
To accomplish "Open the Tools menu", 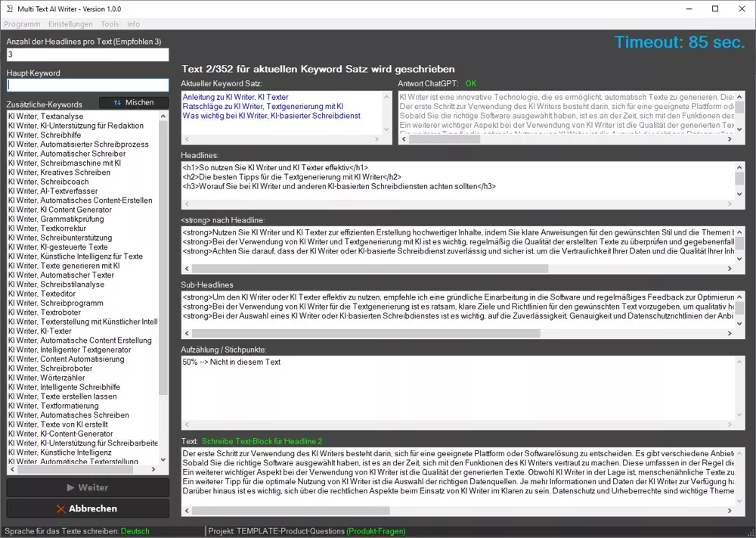I will [110, 24].
